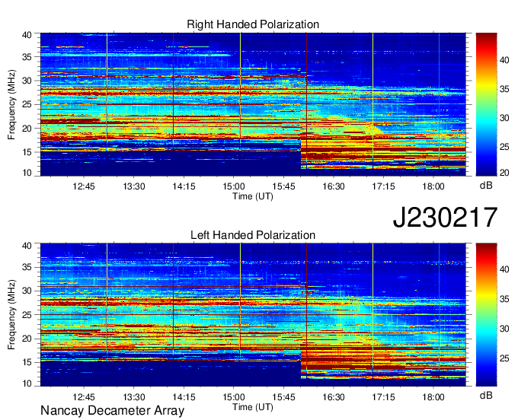Pick the 18:00 time tick of the Left Handed plot
Viewport: 518px width, 420px height.
433,397
